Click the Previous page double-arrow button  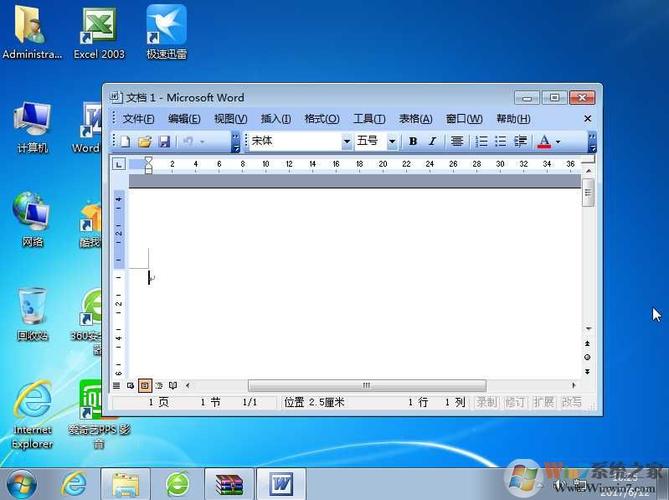[x=588, y=343]
